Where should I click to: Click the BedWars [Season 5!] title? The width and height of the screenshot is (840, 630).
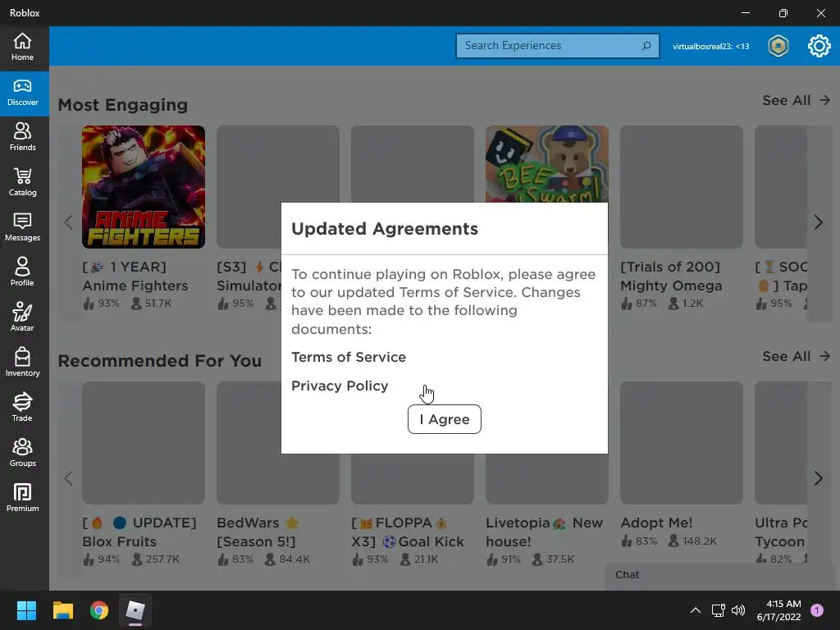[257, 532]
